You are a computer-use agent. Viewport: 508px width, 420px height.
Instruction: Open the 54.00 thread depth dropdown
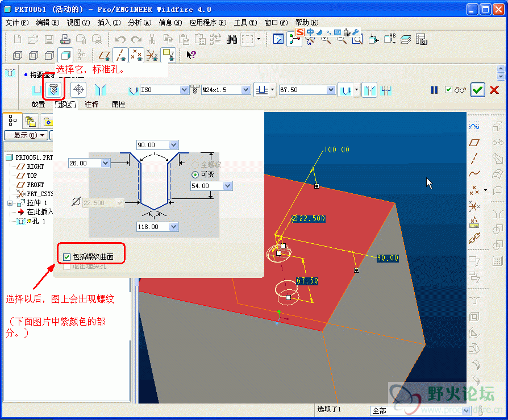tap(228, 186)
